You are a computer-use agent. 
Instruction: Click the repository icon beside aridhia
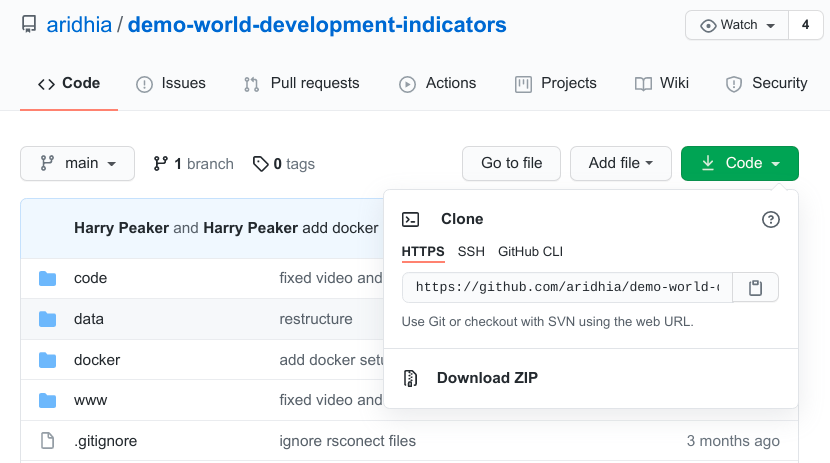tap(29, 25)
